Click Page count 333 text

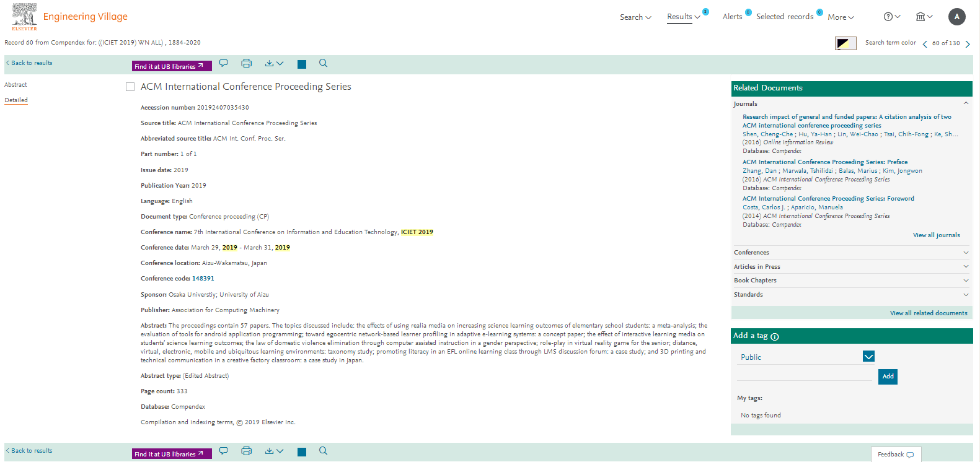pyautogui.click(x=164, y=391)
